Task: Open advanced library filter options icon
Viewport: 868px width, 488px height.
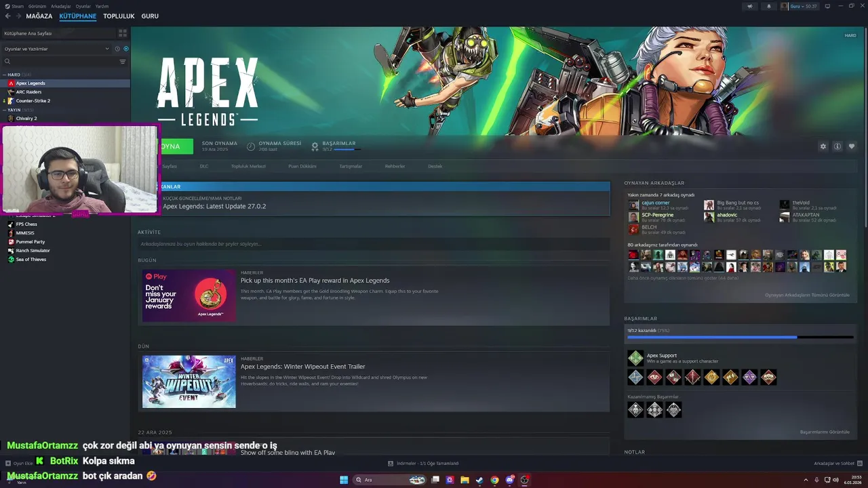Action: (123, 62)
